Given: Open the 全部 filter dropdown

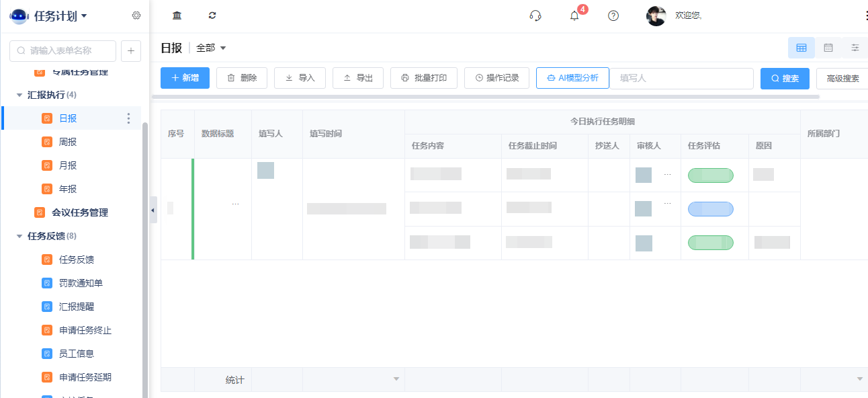Looking at the screenshot, I should pyautogui.click(x=211, y=48).
